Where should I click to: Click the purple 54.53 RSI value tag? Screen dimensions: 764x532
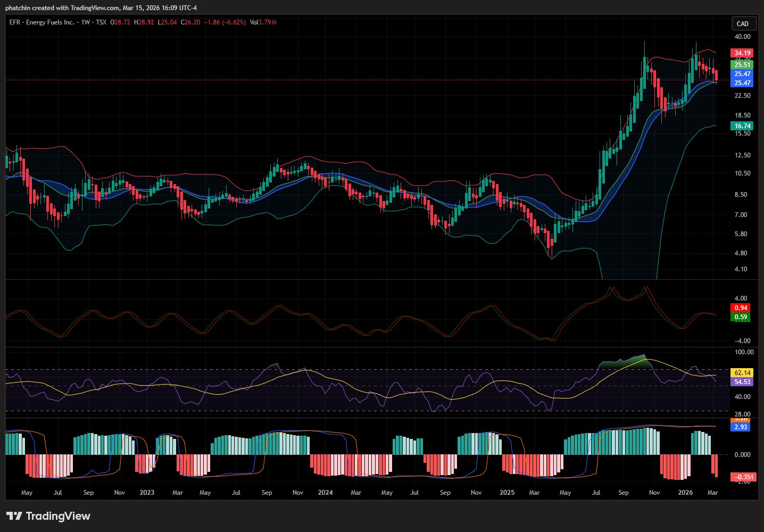[x=742, y=382]
